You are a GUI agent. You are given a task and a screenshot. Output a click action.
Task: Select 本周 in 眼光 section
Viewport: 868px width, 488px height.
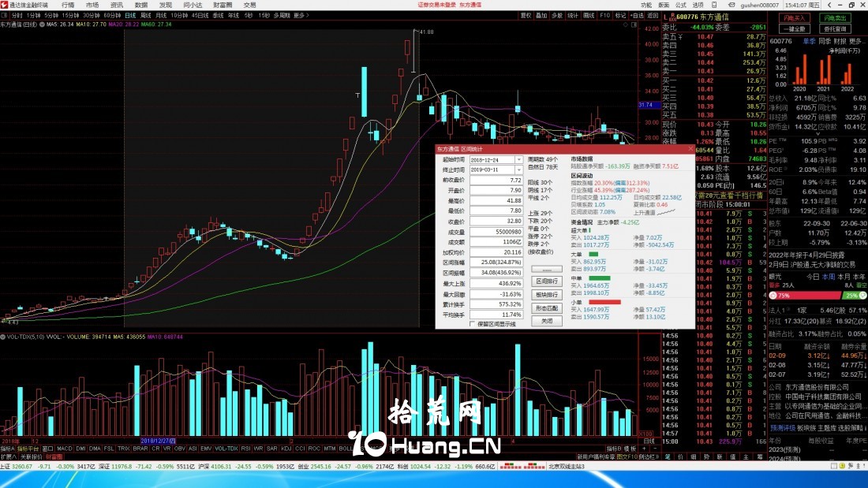click(828, 277)
